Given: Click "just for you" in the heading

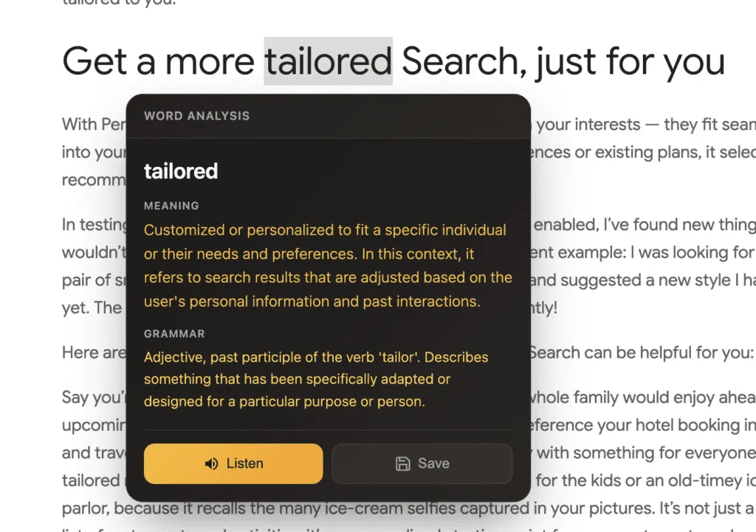Looking at the screenshot, I should (630, 61).
